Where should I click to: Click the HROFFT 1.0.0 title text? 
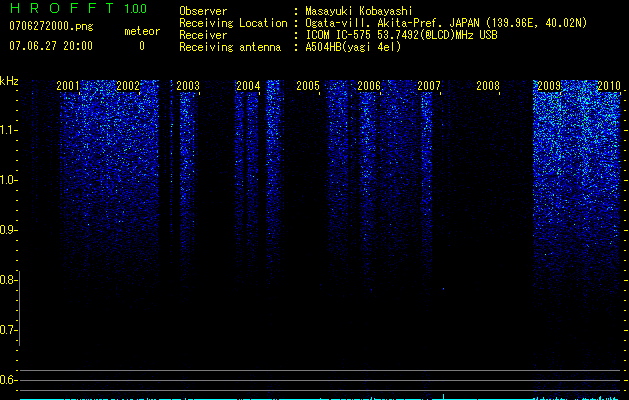pyautogui.click(x=78, y=8)
